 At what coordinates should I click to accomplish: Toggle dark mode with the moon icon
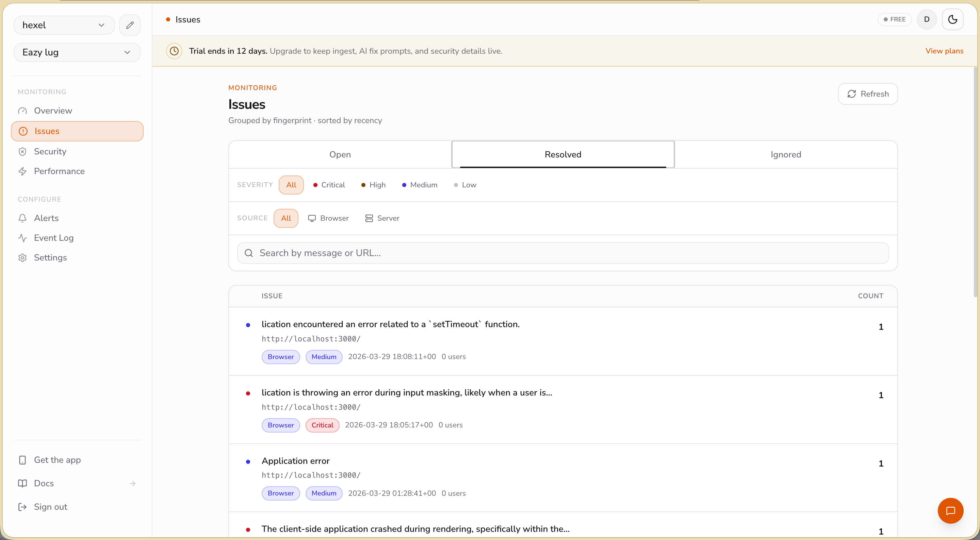[953, 19]
